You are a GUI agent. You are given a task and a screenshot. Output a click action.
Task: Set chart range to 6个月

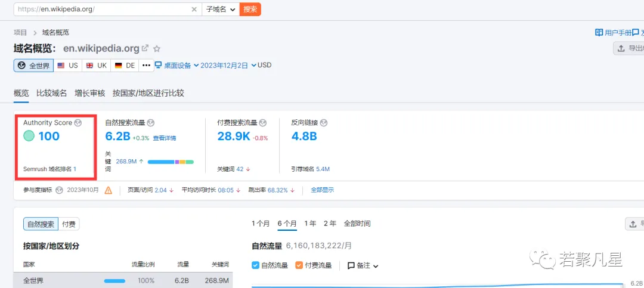point(287,224)
